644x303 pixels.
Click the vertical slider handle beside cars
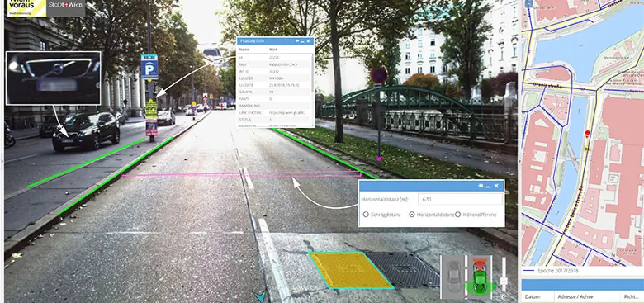coord(504,282)
